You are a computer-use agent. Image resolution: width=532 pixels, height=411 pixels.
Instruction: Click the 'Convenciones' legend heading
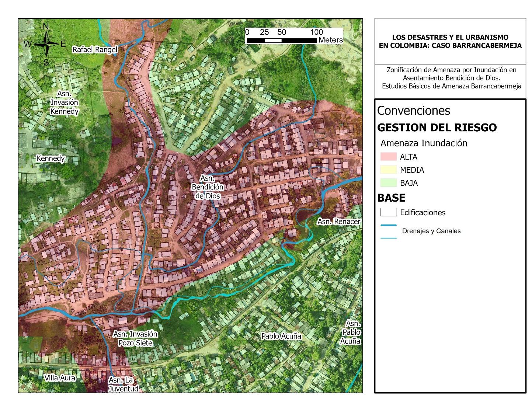(414, 111)
